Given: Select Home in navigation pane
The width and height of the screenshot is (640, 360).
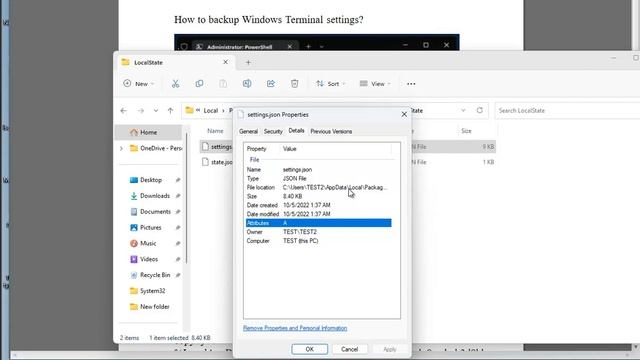Looking at the screenshot, I should 148,132.
